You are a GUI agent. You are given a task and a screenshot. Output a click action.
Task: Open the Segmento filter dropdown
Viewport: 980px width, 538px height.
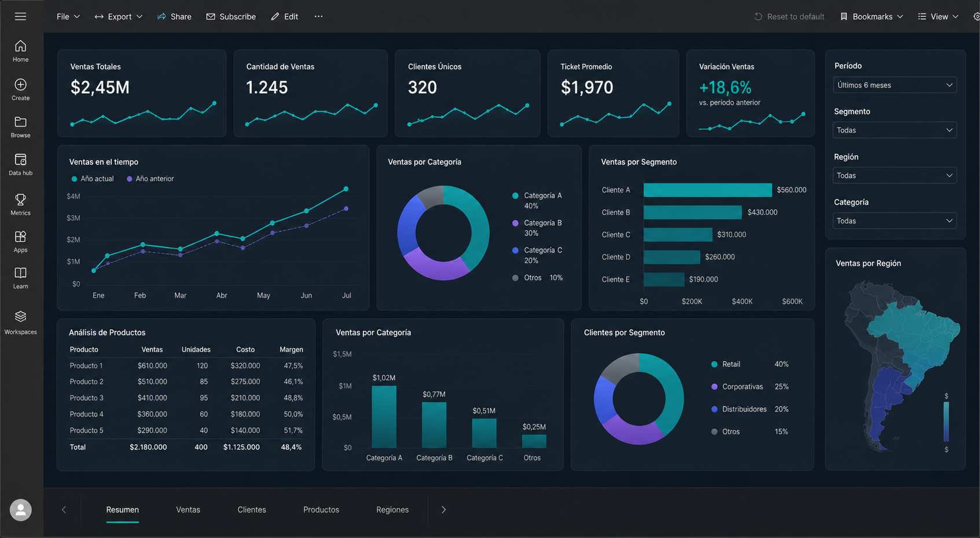(x=894, y=130)
